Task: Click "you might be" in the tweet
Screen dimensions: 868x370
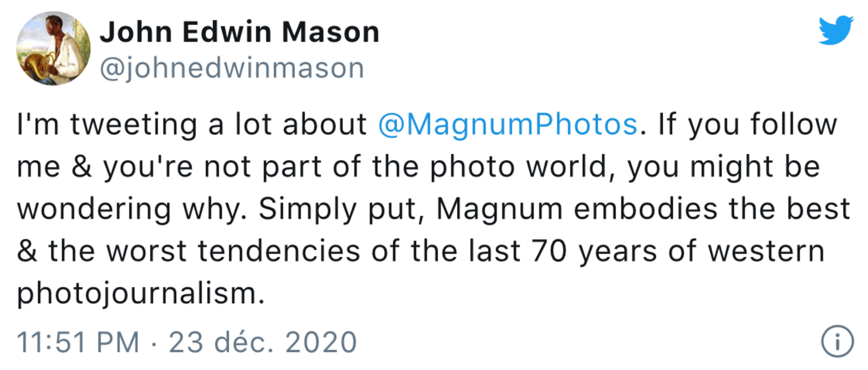Action: [724, 167]
